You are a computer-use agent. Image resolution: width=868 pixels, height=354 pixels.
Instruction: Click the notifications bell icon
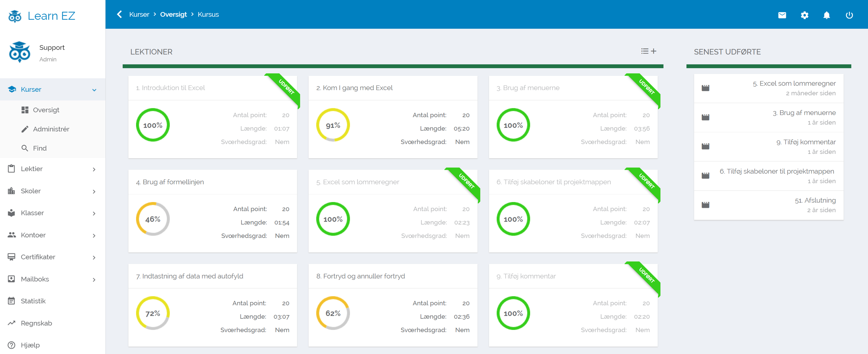826,15
